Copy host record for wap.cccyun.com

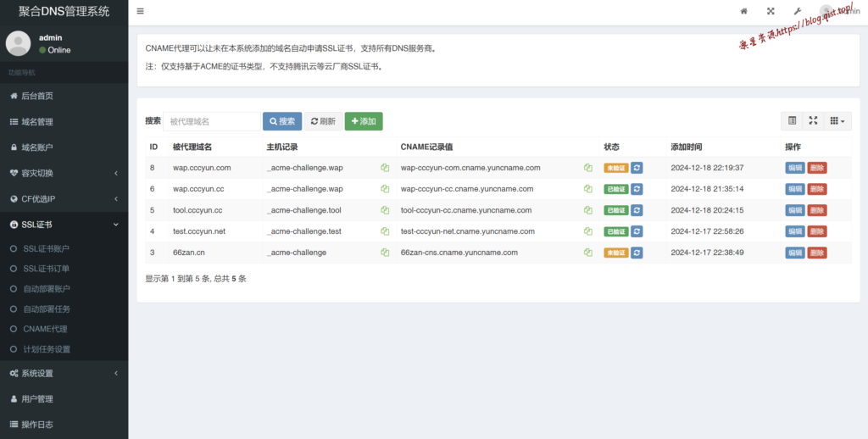[x=385, y=168]
